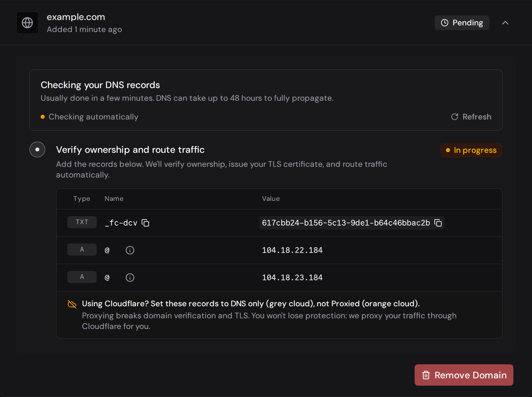Click the Checking automatically status text
532x397 pixels.
[93, 117]
